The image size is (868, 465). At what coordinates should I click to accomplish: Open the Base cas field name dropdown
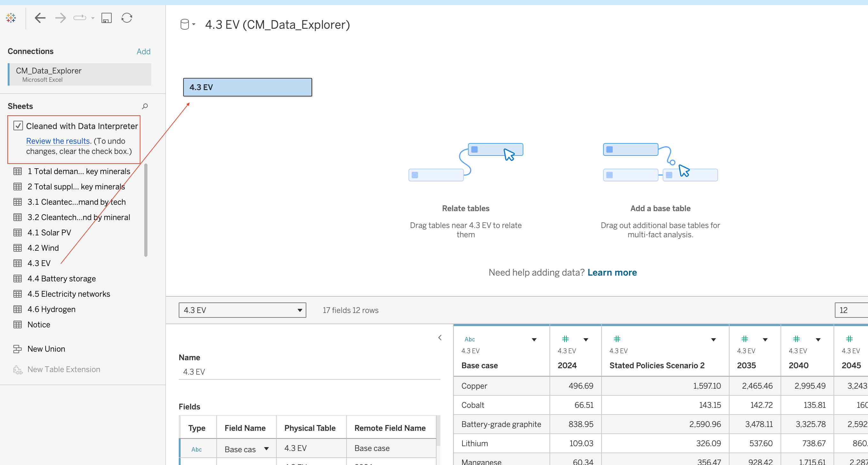[x=266, y=448]
